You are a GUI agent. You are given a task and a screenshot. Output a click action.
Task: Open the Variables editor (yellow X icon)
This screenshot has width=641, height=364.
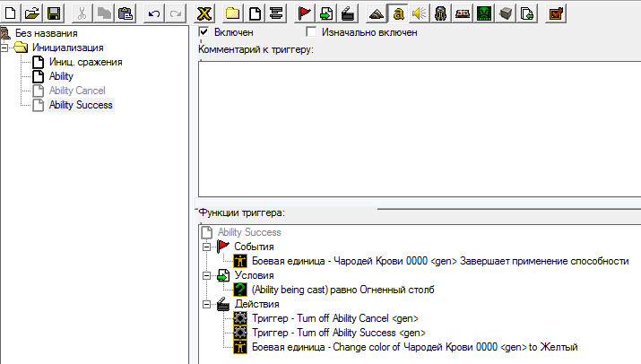204,13
